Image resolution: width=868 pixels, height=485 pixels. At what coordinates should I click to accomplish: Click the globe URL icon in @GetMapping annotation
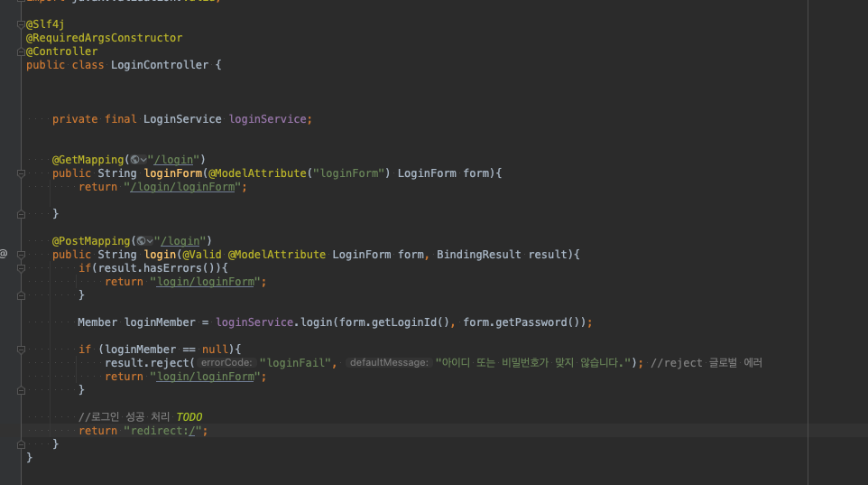[134, 160]
